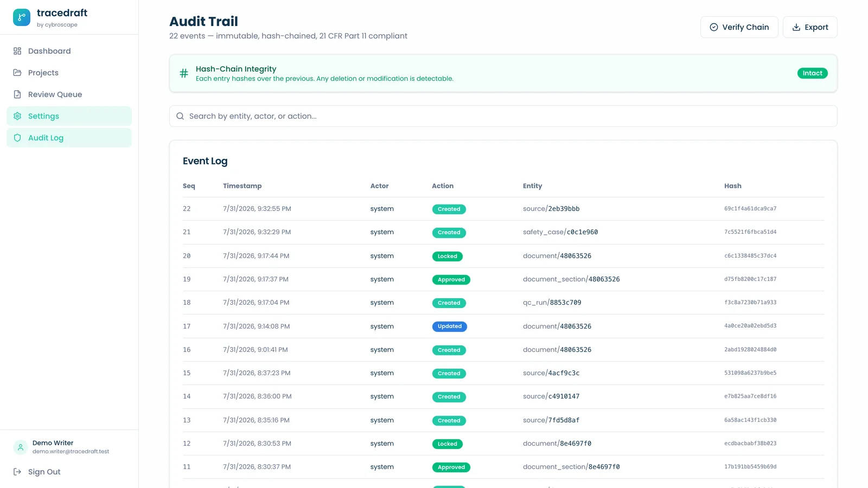
Task: Click the Entity column header
Action: (532, 186)
